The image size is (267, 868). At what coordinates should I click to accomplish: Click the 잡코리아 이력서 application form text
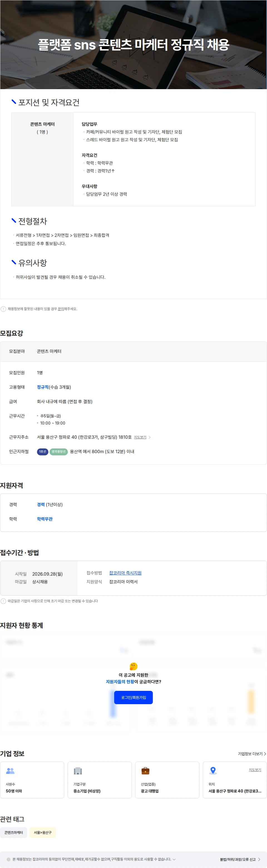pyautogui.click(x=123, y=582)
